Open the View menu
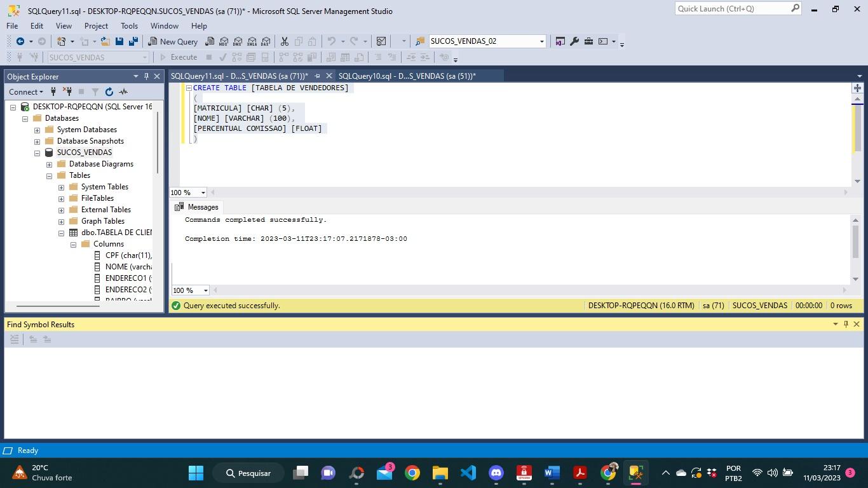Image resolution: width=868 pixels, height=488 pixels. click(64, 26)
